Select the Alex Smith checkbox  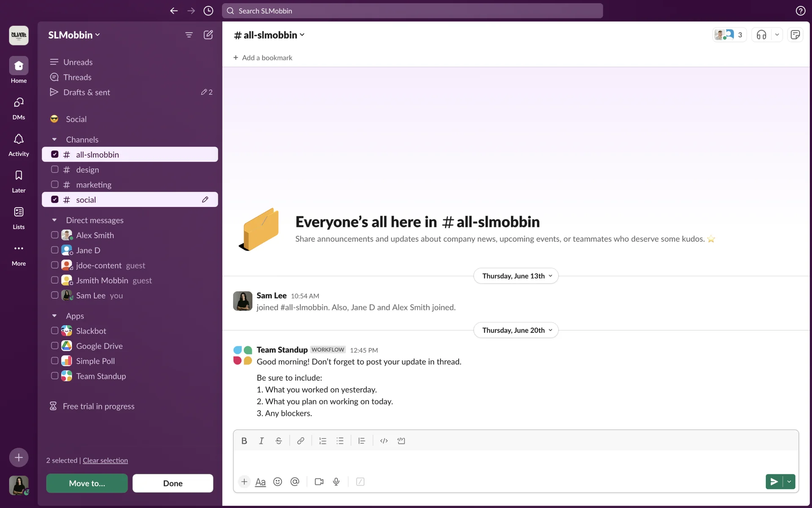[x=55, y=235]
